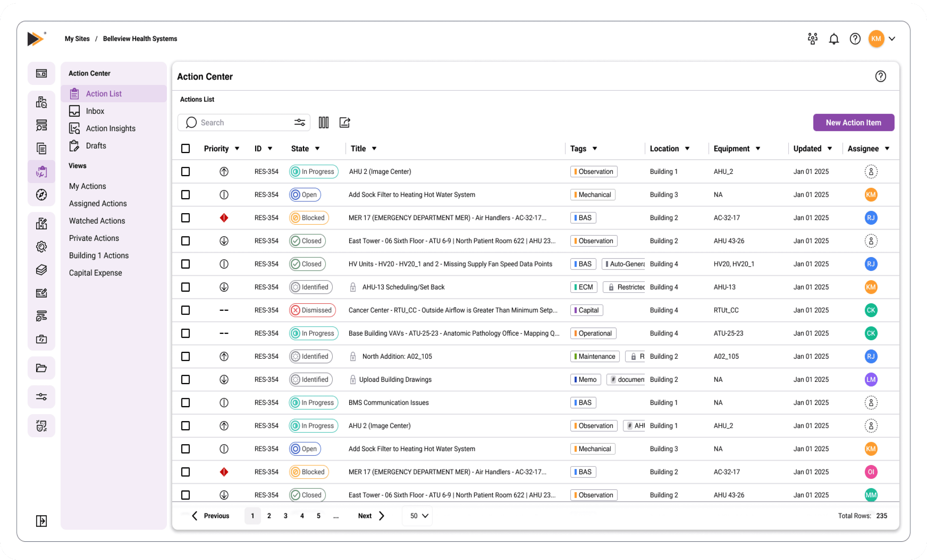Go to Next page of results
The height and width of the screenshot is (560, 927).
tap(371, 516)
